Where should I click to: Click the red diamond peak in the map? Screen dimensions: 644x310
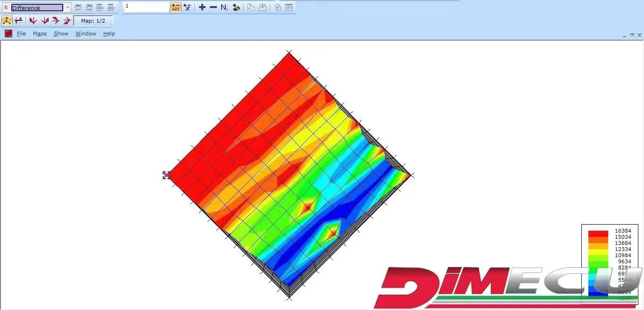click(307, 207)
